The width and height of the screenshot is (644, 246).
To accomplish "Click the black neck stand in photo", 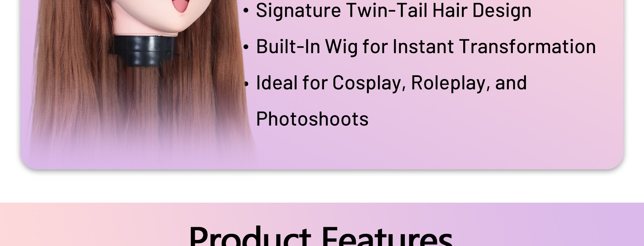I will (143, 50).
